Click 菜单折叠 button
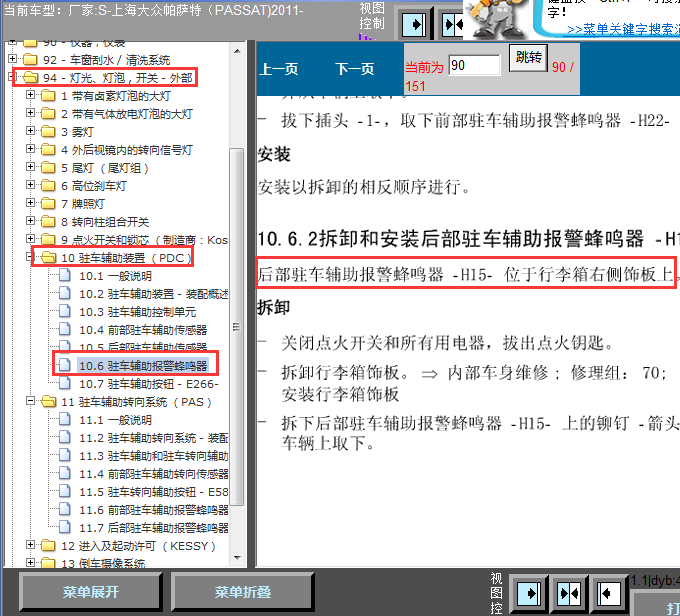Screen dimensions: 680x616 tap(243, 593)
